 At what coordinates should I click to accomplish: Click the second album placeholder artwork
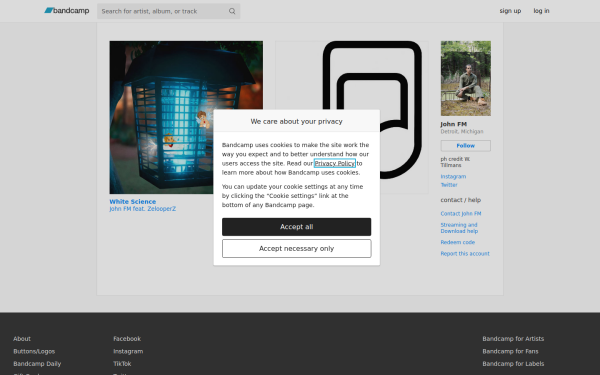pyautogui.click(x=352, y=117)
